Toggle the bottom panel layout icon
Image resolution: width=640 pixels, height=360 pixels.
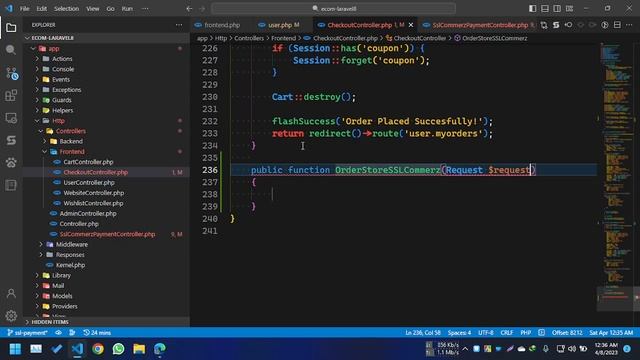[545, 9]
